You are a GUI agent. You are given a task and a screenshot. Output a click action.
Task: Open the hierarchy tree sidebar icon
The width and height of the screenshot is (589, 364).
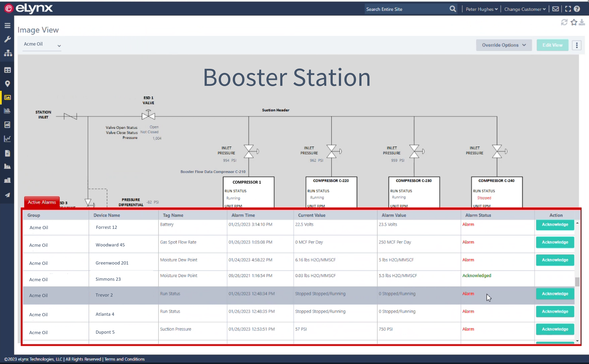coord(8,53)
